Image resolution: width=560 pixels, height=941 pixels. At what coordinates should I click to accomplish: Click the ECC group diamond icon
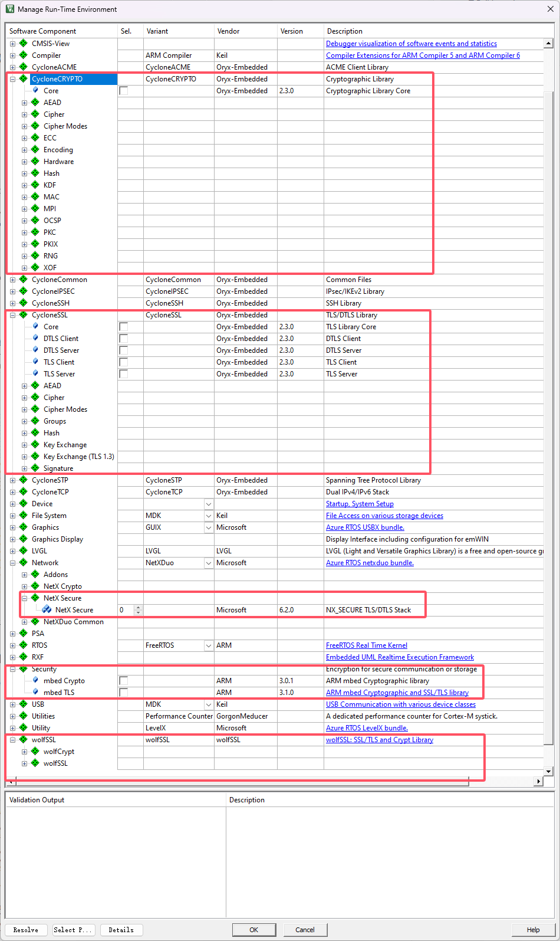tap(35, 137)
